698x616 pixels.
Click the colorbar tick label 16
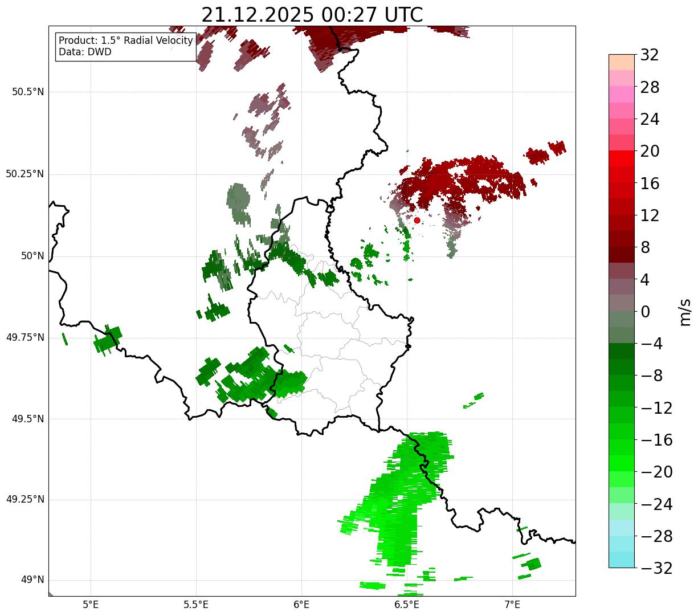point(650,183)
